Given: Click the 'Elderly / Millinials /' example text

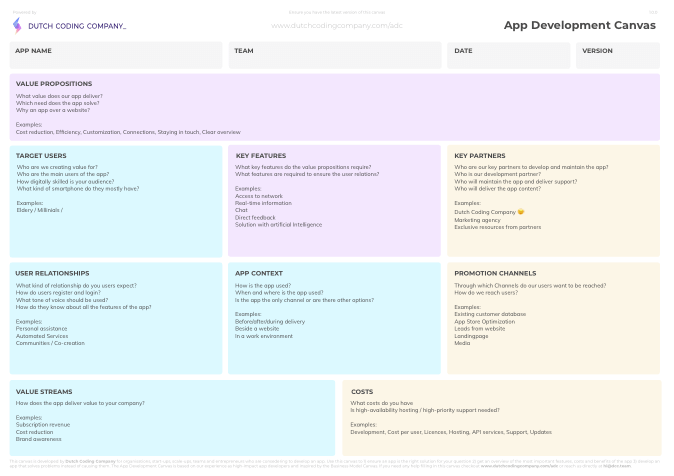Looking at the screenshot, I should [39, 210].
